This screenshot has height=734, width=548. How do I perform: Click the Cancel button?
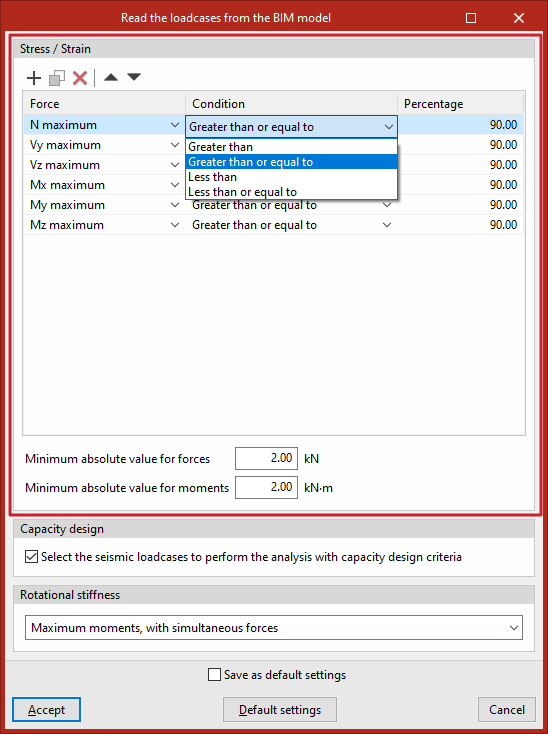click(x=507, y=710)
